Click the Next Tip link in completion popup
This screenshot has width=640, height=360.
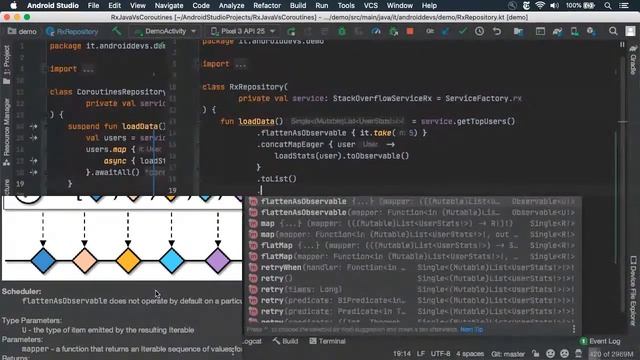coord(471,329)
